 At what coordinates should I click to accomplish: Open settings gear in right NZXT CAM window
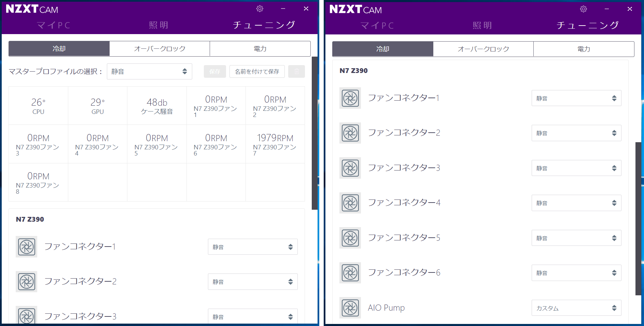click(584, 9)
